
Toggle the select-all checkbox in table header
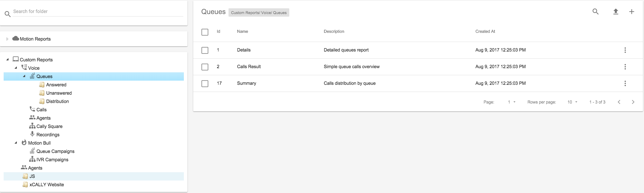pos(205,32)
